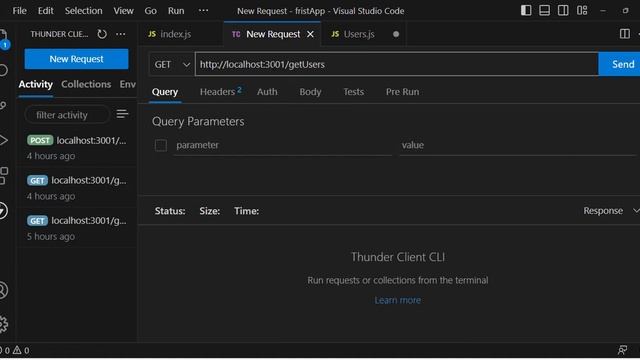
Task: Open GET request from 4 hours ago
Action: [77, 188]
